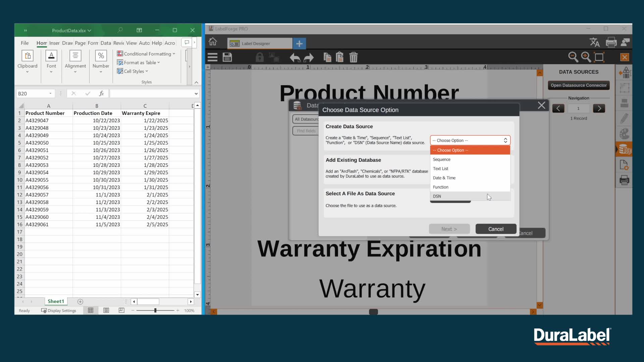
Task: Switch Excel to Normal view
Action: coord(91,310)
